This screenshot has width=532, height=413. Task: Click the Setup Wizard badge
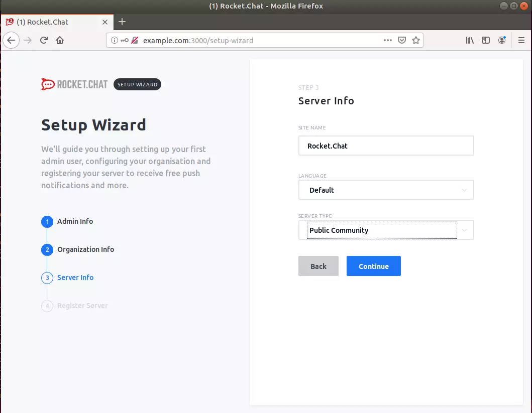138,84
